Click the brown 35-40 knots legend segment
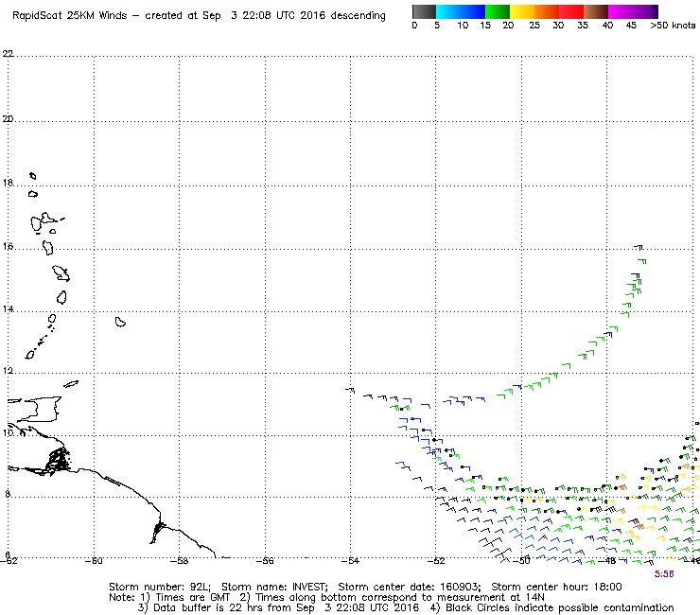The image size is (700, 615). (596, 11)
